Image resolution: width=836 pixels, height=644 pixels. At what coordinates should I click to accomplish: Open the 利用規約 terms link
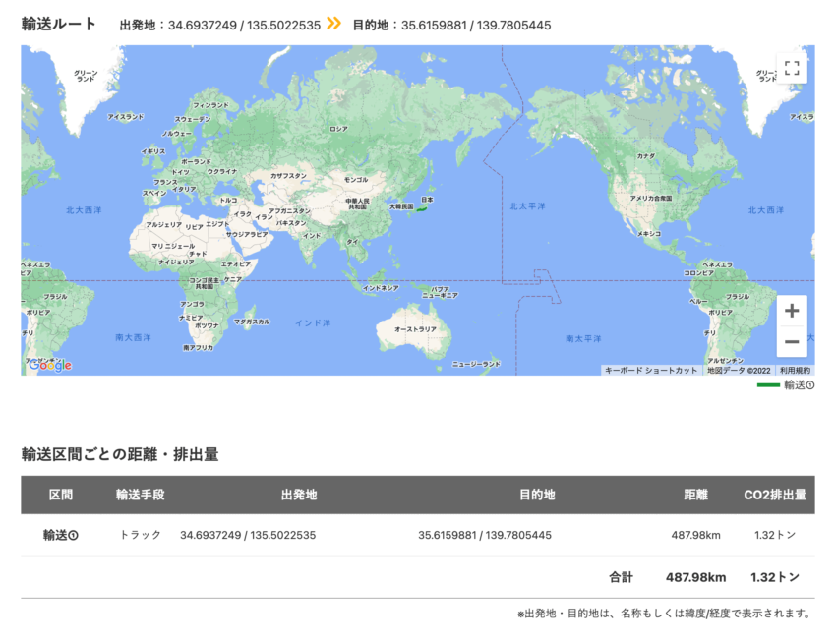797,369
